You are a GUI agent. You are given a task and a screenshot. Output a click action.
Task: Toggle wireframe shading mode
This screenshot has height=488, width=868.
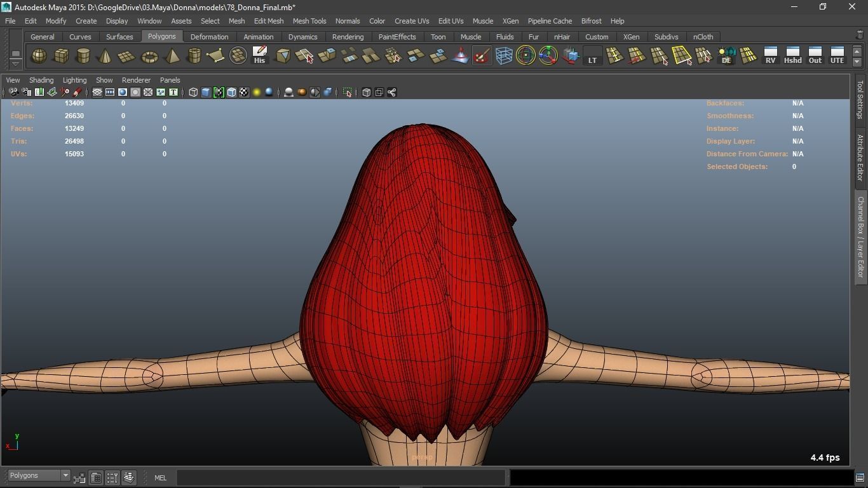tap(193, 92)
